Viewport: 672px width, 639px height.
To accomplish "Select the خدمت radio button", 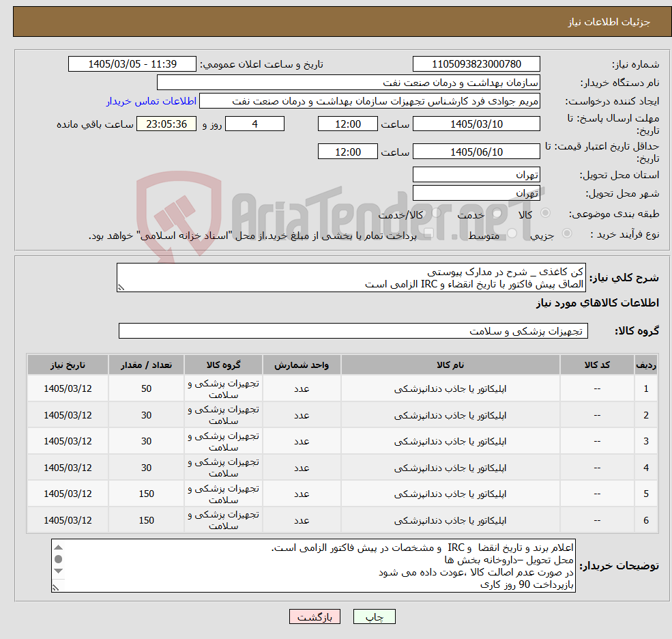I will (x=497, y=213).
